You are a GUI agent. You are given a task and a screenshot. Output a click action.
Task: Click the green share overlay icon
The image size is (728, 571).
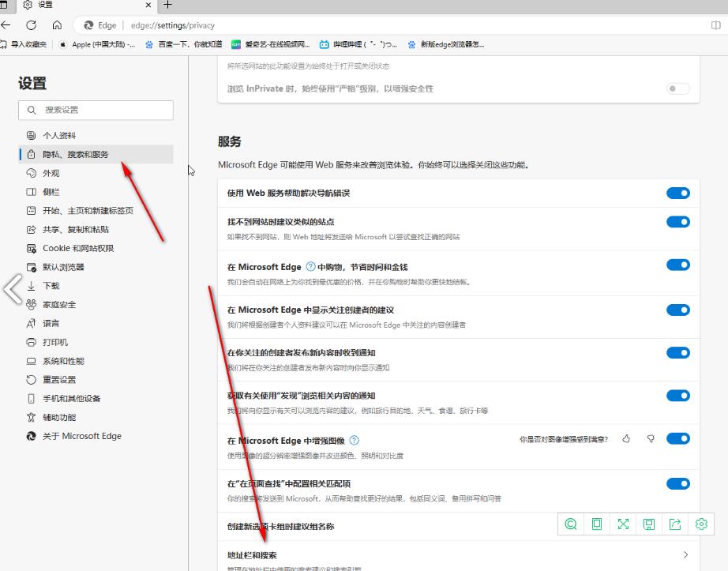point(674,524)
